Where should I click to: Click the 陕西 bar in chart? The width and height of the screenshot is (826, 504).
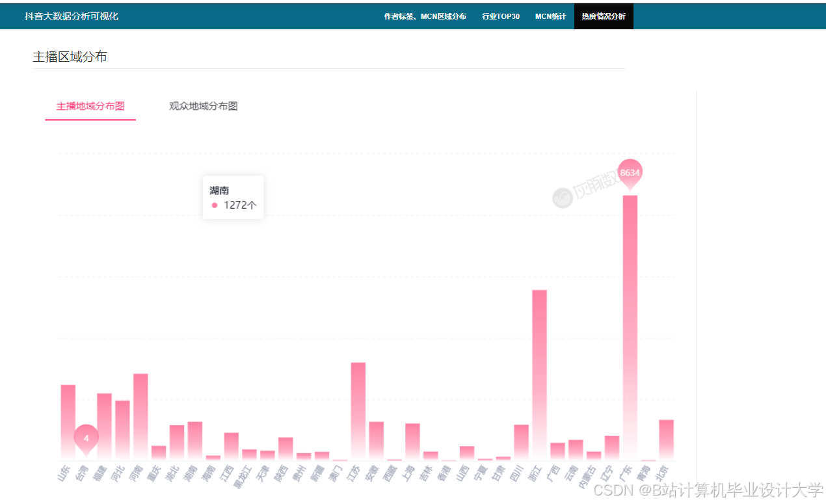tap(286, 449)
